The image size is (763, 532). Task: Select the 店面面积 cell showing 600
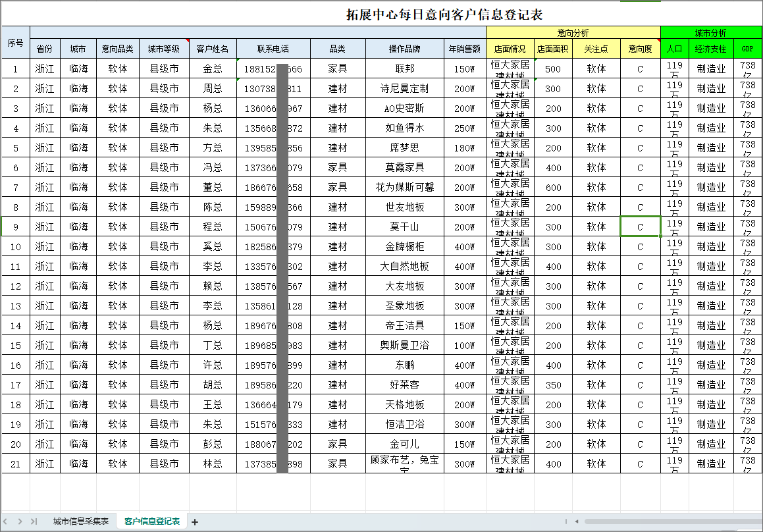[x=553, y=187]
